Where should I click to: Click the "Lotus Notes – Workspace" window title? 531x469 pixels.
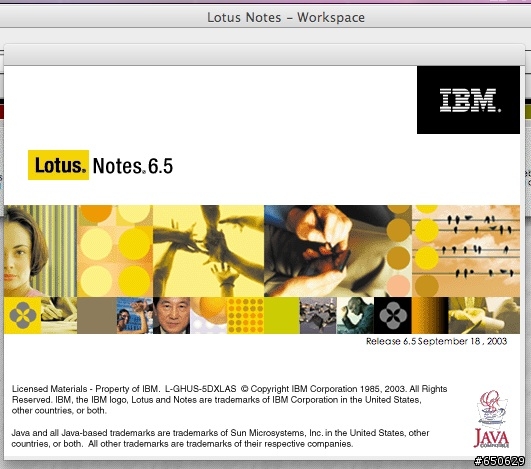pyautogui.click(x=286, y=17)
